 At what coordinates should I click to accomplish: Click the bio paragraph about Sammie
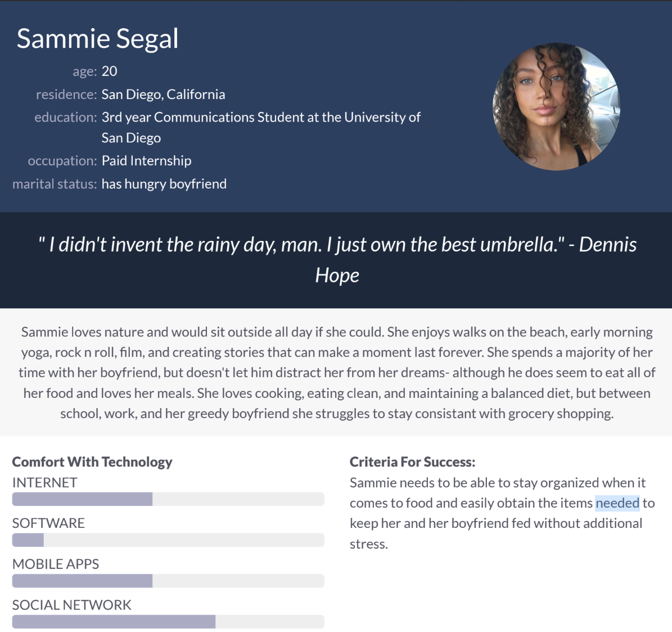[x=336, y=373]
